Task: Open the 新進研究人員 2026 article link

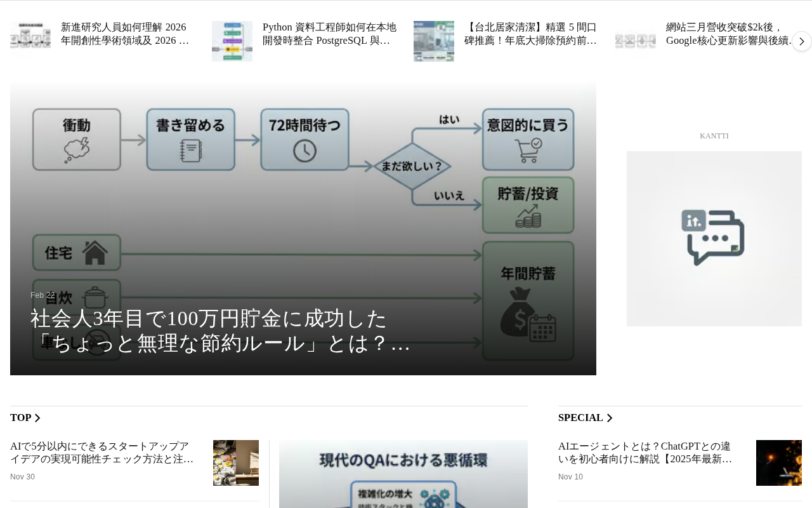Action: (x=126, y=34)
